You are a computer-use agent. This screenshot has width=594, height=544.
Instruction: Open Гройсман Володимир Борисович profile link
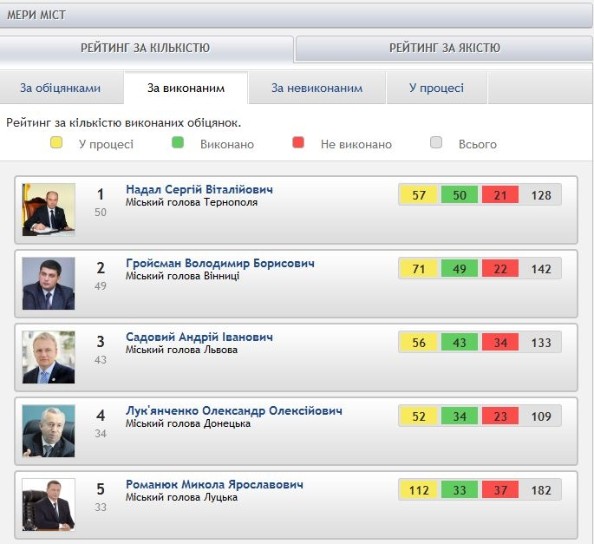pos(220,263)
